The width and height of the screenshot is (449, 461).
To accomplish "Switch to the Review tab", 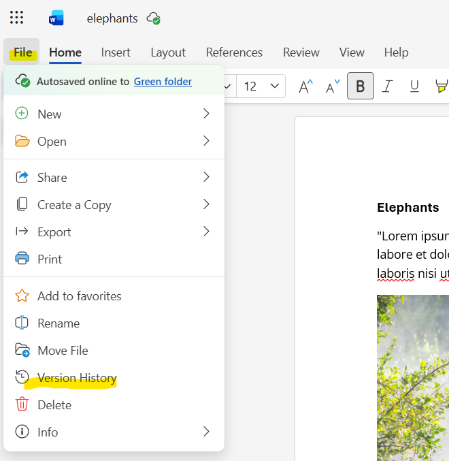I will 301,52.
